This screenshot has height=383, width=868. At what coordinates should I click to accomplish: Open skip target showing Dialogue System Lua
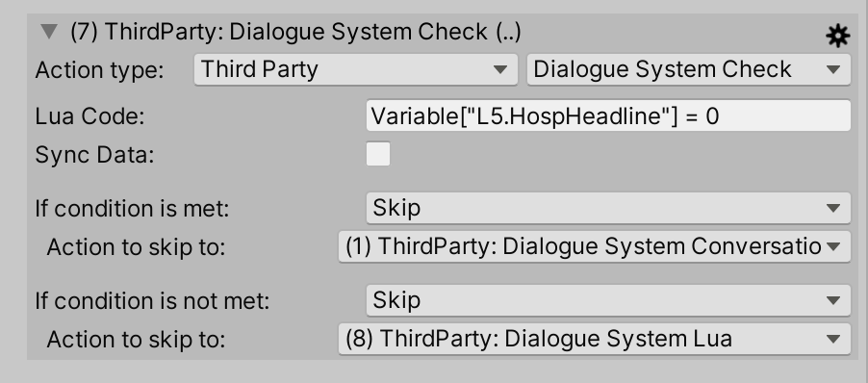tap(595, 339)
